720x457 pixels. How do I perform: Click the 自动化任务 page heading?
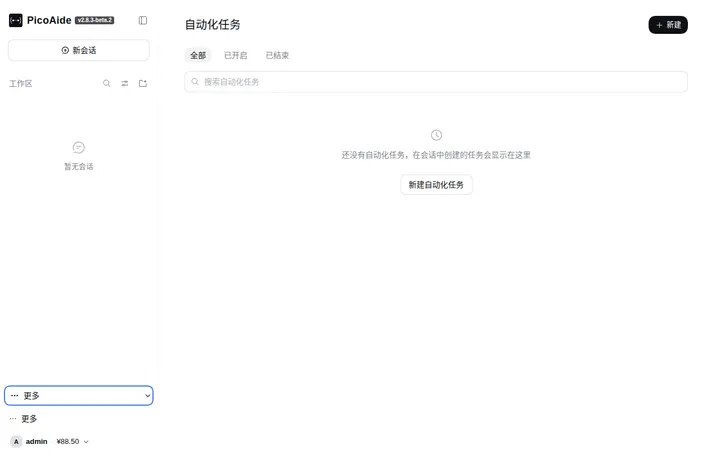click(x=213, y=24)
